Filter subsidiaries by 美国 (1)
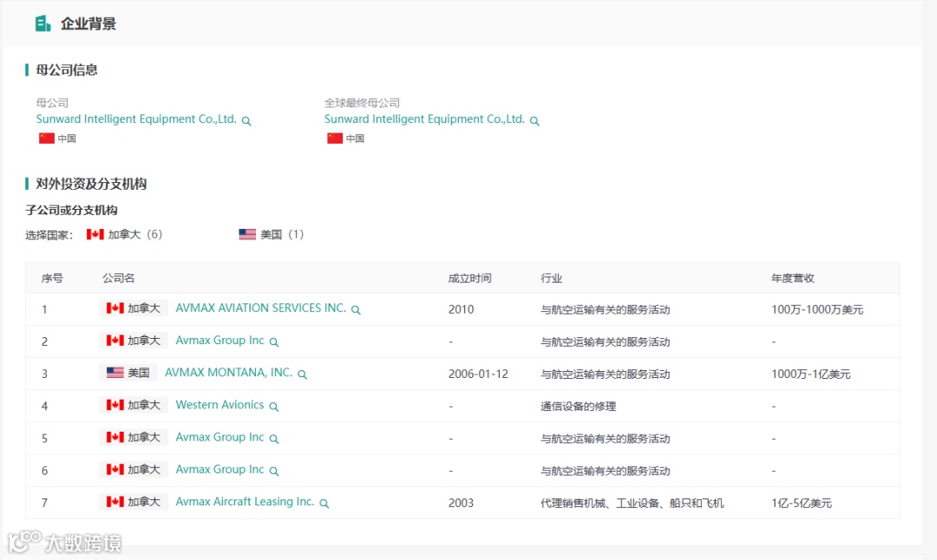 (272, 234)
